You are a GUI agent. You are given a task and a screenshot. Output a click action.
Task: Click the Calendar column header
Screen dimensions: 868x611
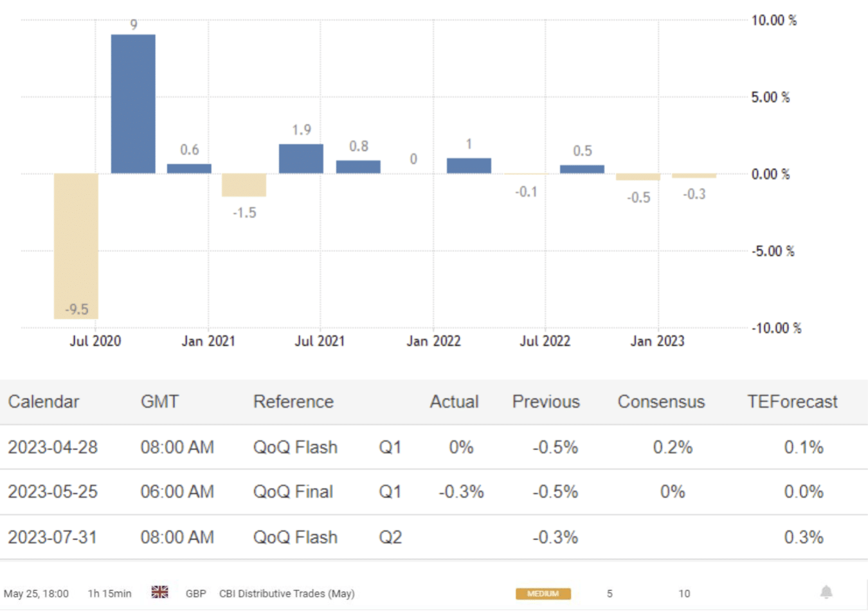44,402
